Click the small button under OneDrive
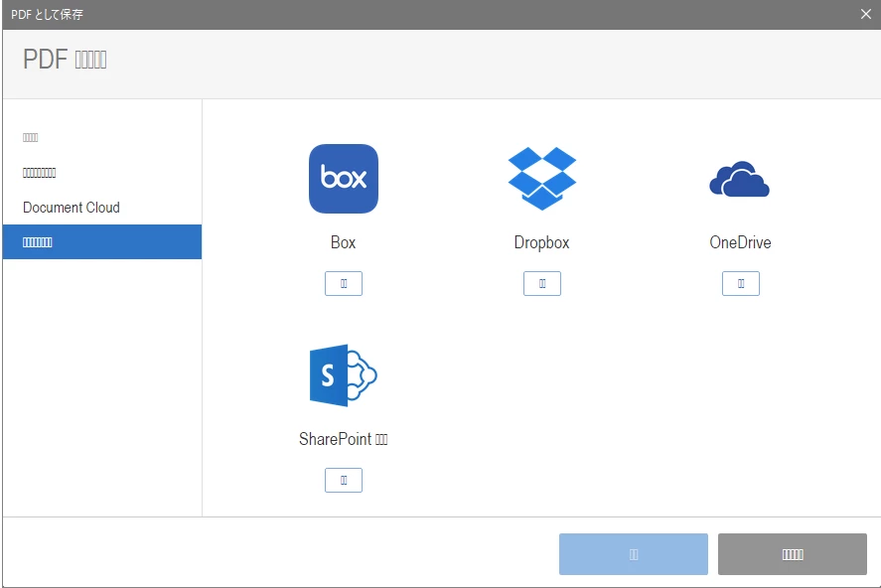881x588 pixels. (x=741, y=284)
